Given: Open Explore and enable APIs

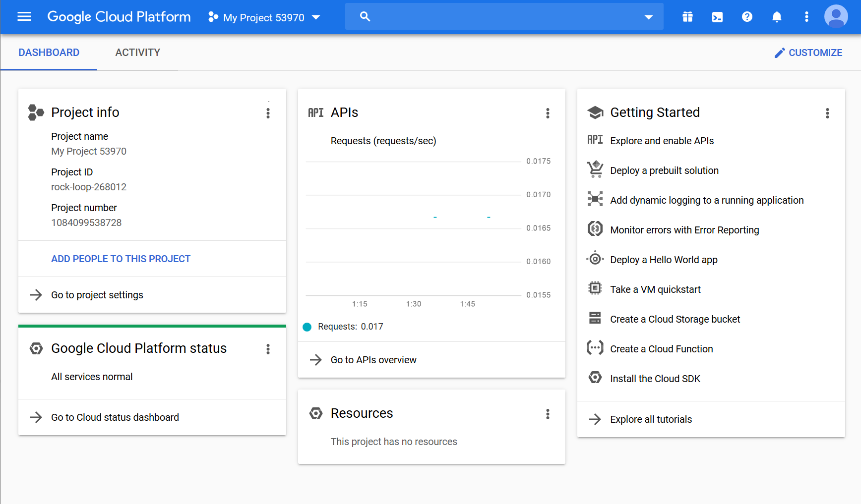Looking at the screenshot, I should 662,141.
